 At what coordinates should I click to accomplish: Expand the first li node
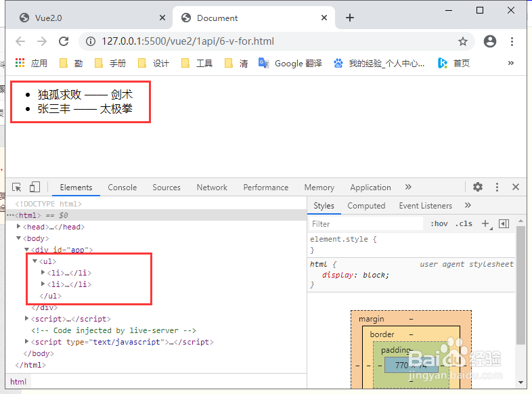coord(43,272)
